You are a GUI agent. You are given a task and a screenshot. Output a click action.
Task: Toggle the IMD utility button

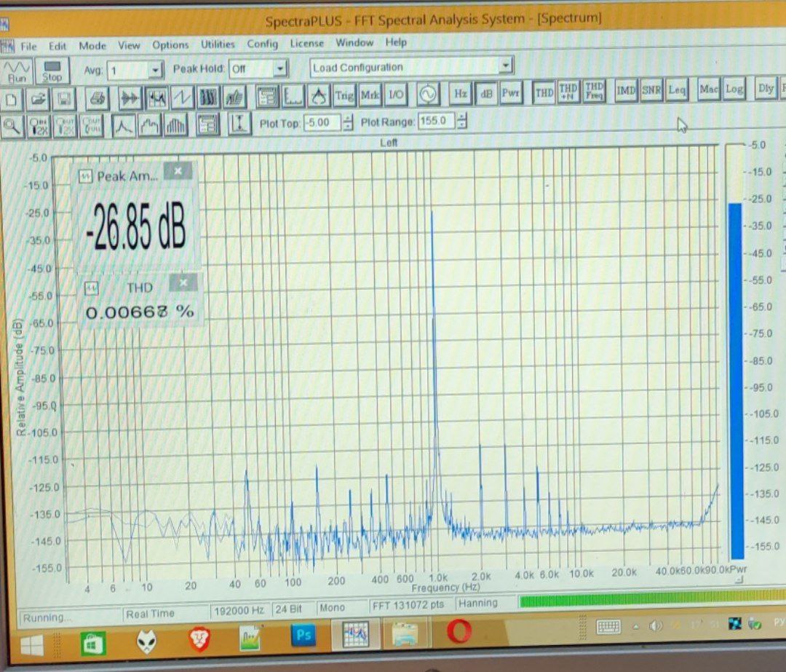click(x=626, y=90)
